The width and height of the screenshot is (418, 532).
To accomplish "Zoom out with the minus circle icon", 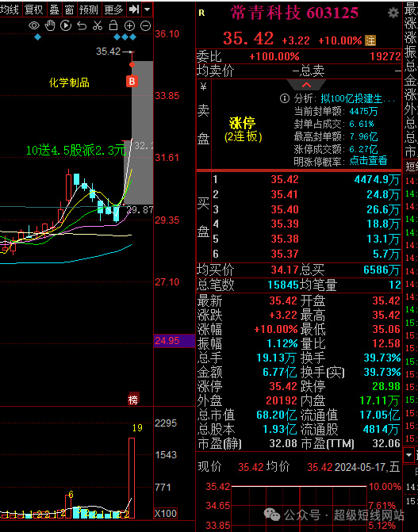I will [x=145, y=26].
